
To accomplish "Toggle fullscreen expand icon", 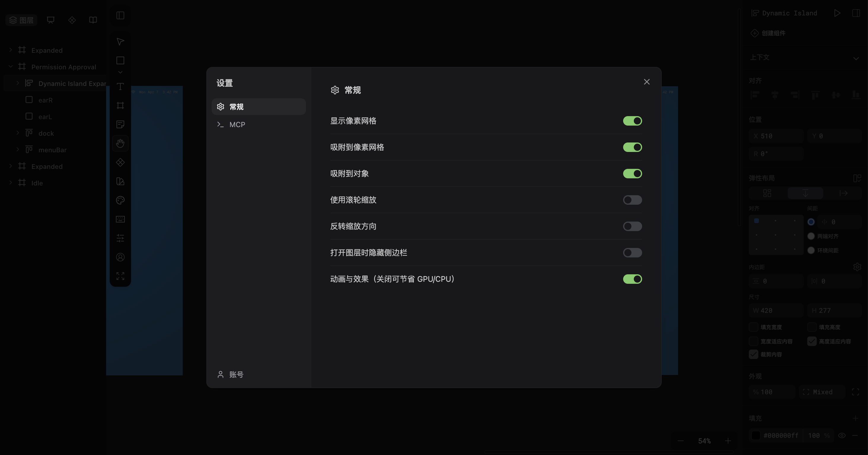I will tap(120, 276).
